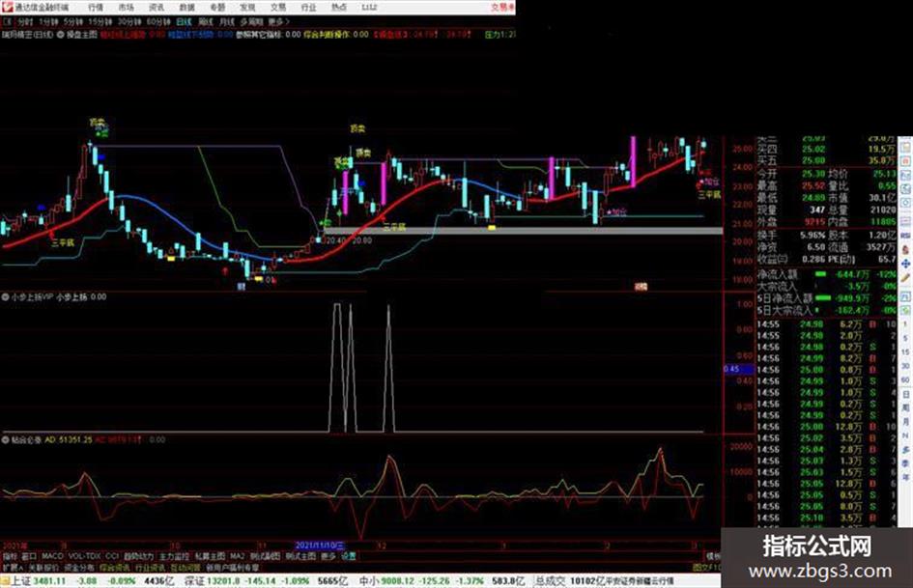913x588 pixels.
Task: Switch chart to 5分钟 period
Action: 72,21
